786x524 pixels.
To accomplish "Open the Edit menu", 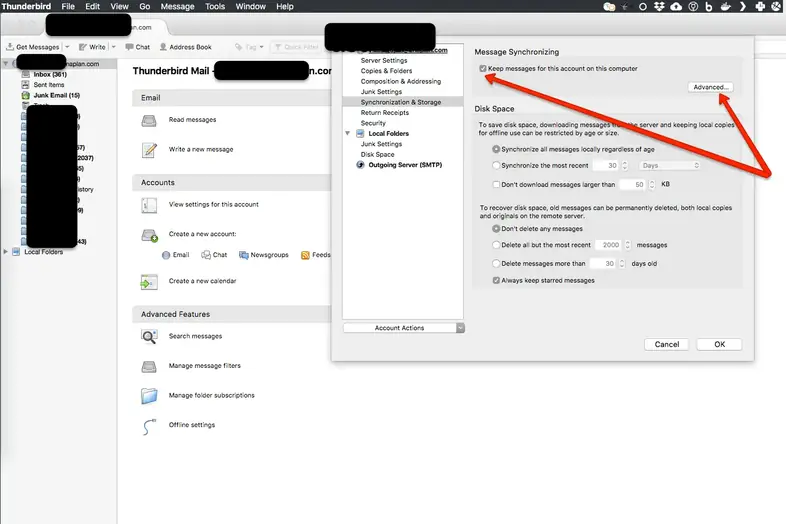I will tap(92, 7).
